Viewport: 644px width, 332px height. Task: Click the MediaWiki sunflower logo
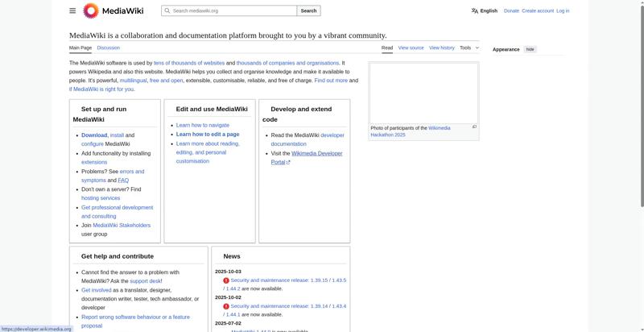point(91,10)
